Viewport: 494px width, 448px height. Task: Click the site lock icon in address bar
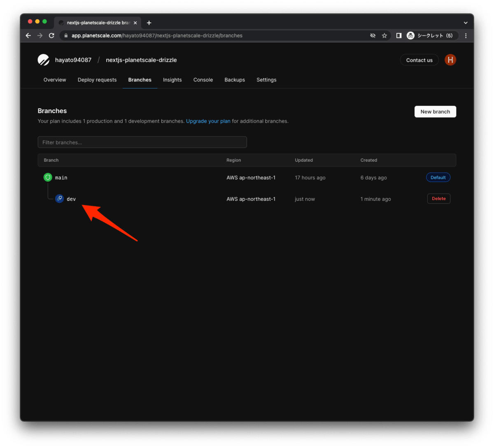[x=66, y=35]
